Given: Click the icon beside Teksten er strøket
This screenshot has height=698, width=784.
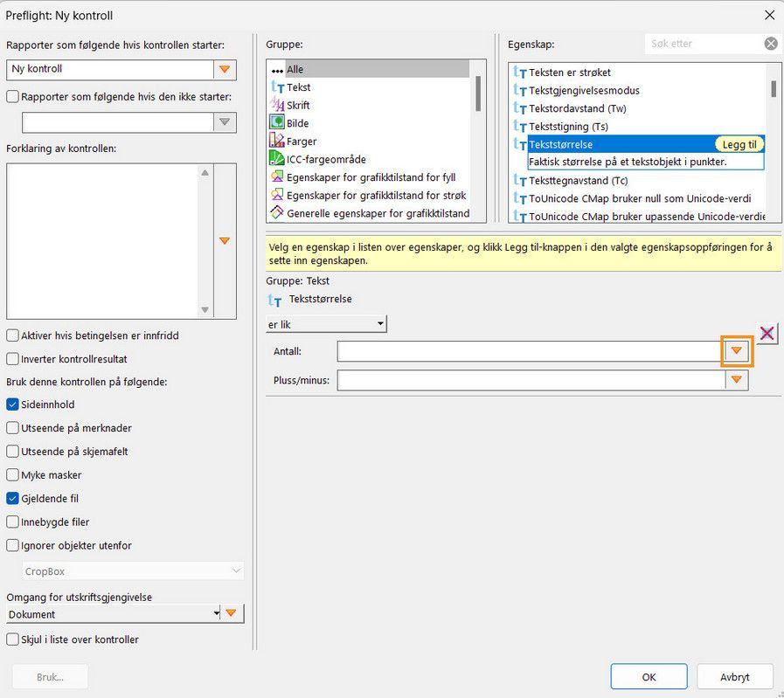Looking at the screenshot, I should click(x=520, y=73).
